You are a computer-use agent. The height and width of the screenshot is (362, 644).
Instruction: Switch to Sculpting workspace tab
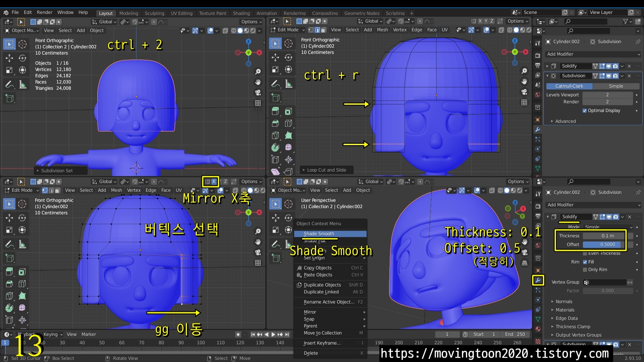[x=154, y=13]
